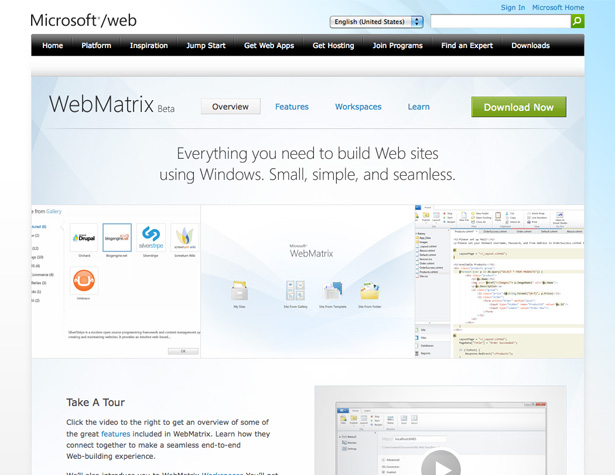Click the Drupal logo tile in the gallery image
This screenshot has height=475, width=615.
coord(84,238)
